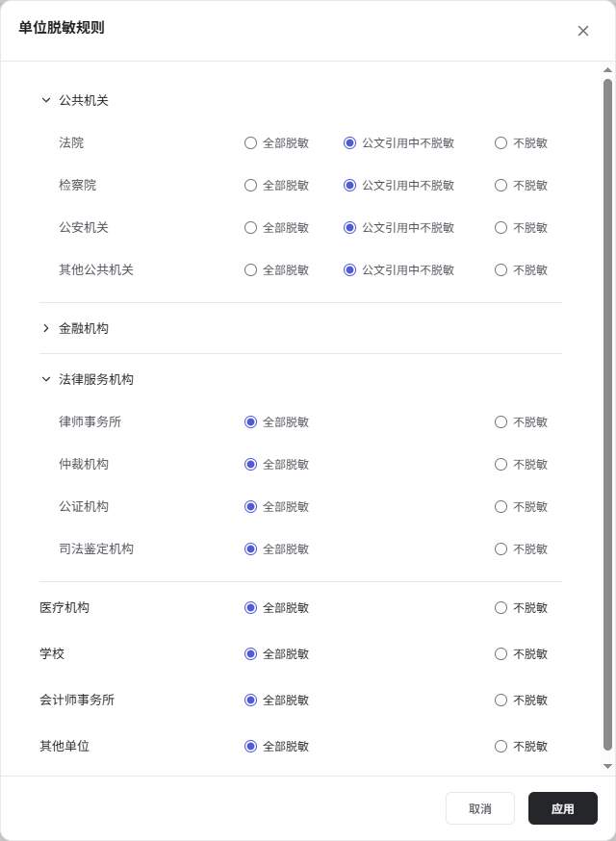Click the 应用 button
616x841 pixels.
(563, 808)
